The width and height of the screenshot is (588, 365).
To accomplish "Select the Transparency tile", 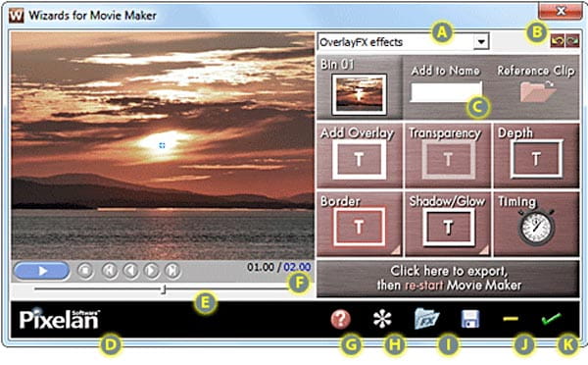I will (448, 156).
